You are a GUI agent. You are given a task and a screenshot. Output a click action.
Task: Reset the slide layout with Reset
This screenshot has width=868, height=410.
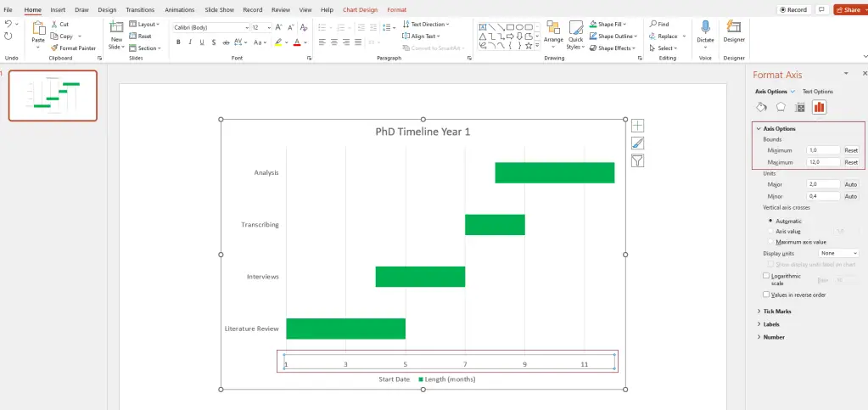click(141, 36)
